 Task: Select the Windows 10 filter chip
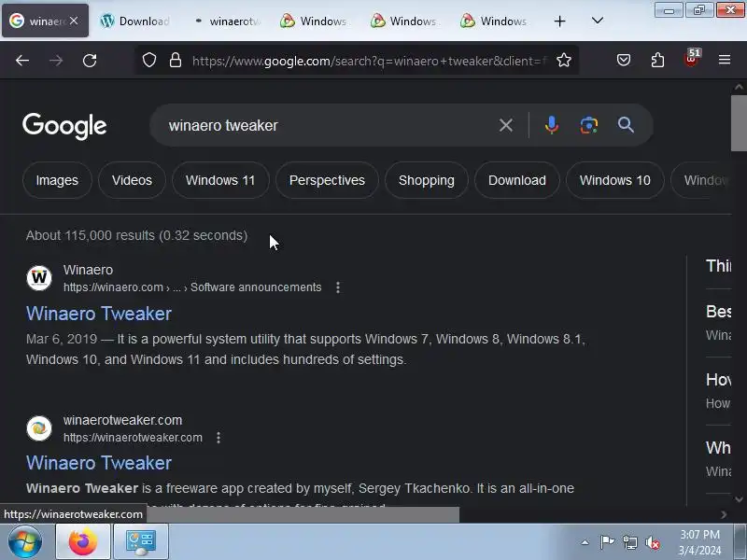[615, 180]
